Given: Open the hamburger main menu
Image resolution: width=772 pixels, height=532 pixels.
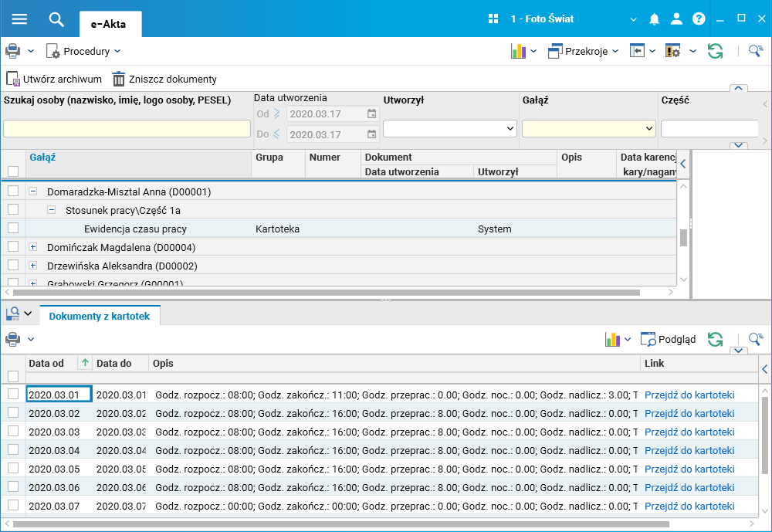Looking at the screenshot, I should pos(19,19).
